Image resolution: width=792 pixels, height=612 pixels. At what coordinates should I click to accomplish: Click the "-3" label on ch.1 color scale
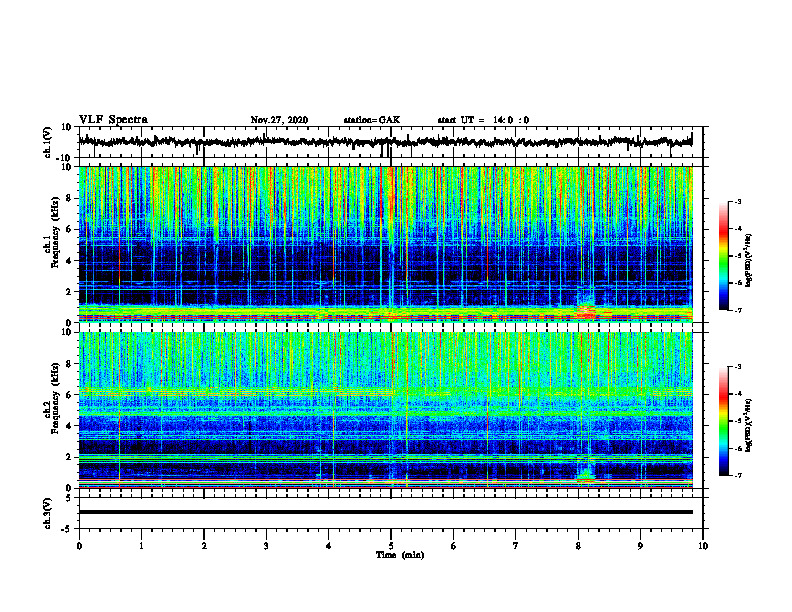coord(737,201)
